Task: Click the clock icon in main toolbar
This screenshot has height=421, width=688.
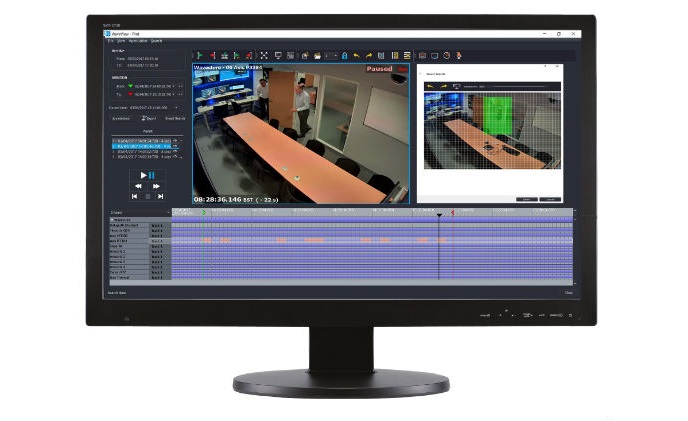Action: pos(447,56)
